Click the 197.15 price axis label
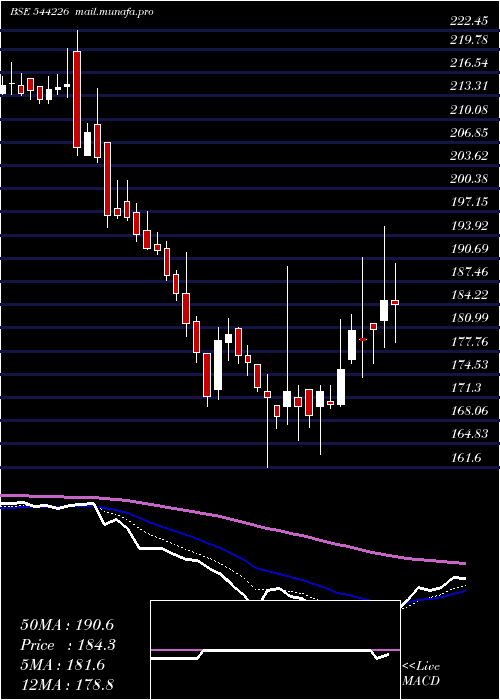The width and height of the screenshot is (500, 700). [469, 202]
